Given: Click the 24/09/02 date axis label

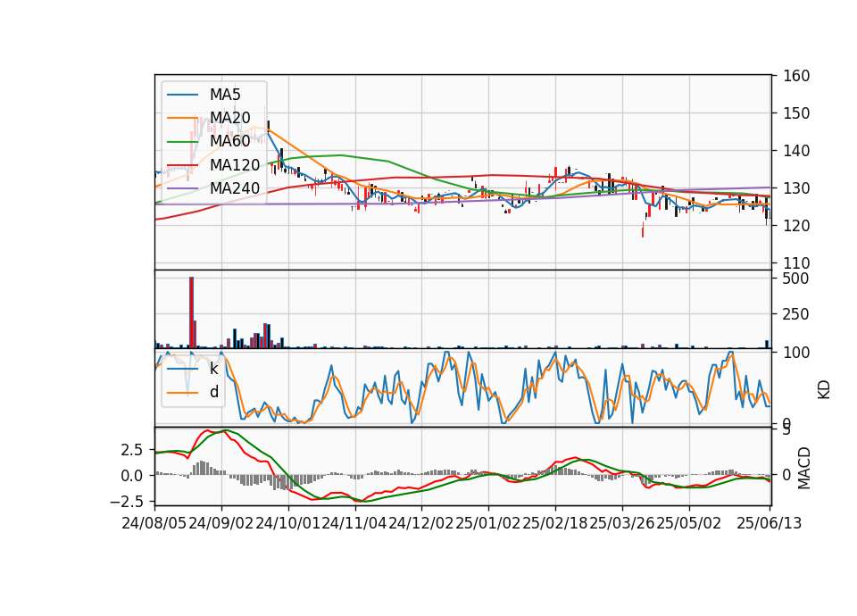Looking at the screenshot, I should (220, 523).
